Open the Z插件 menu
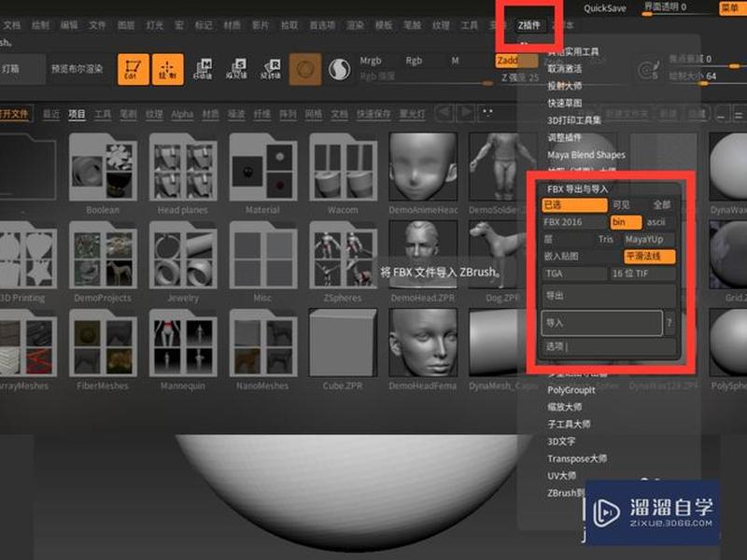 [x=529, y=25]
